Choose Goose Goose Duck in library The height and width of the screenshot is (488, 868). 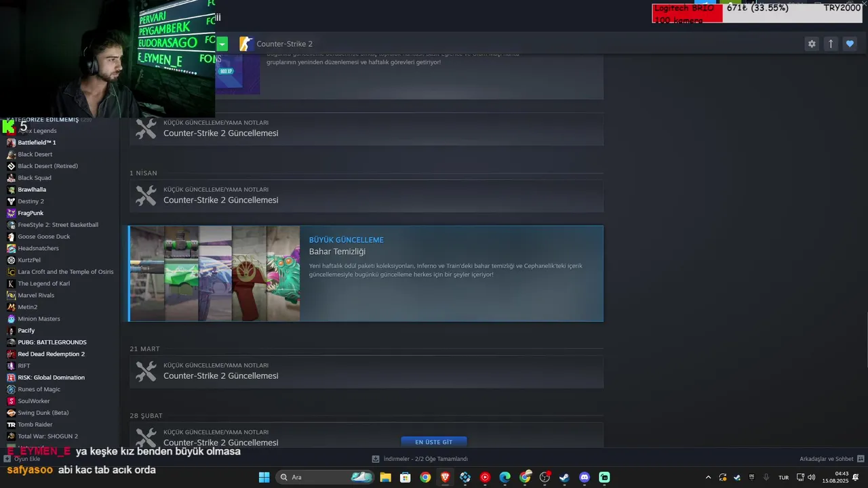(43, 237)
